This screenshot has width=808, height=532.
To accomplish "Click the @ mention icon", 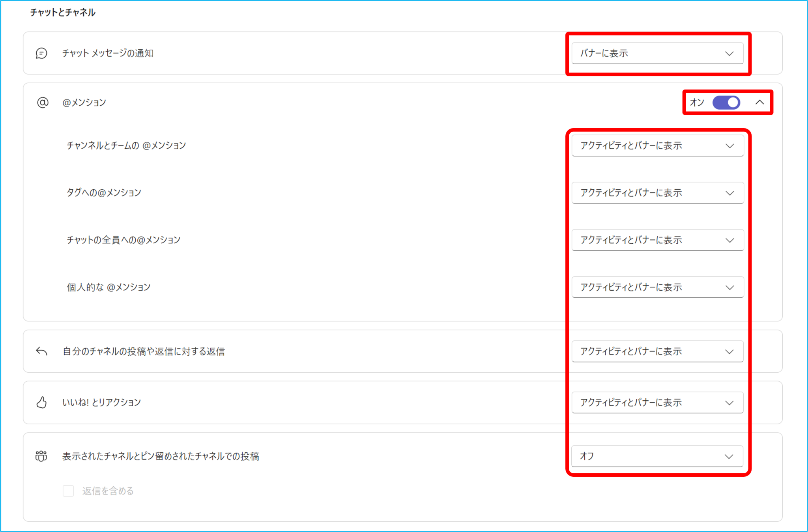I will [x=43, y=103].
